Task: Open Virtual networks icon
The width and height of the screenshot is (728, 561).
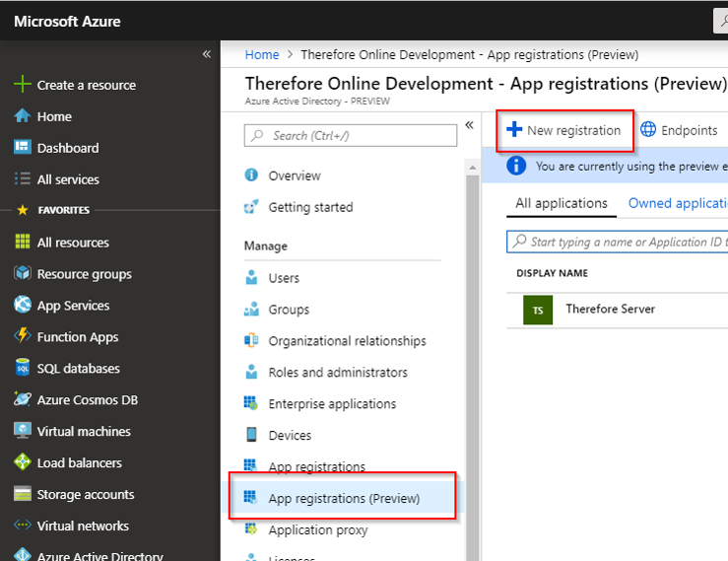Action: tap(23, 526)
